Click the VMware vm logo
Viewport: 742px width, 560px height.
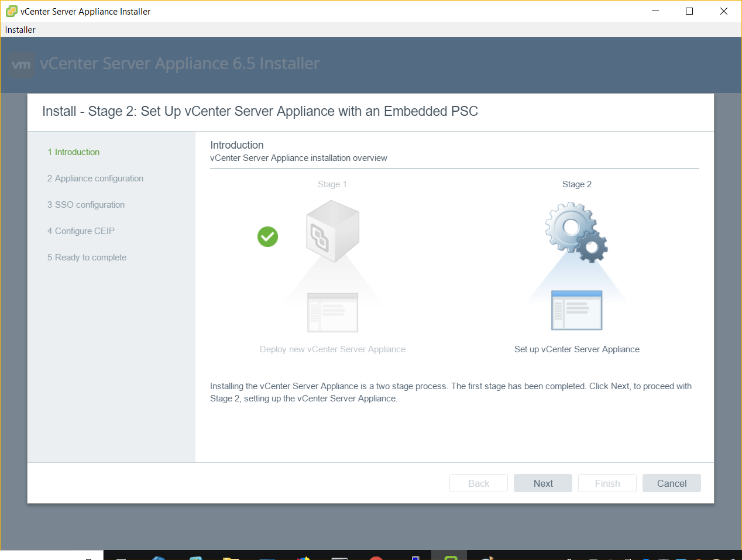22,65
